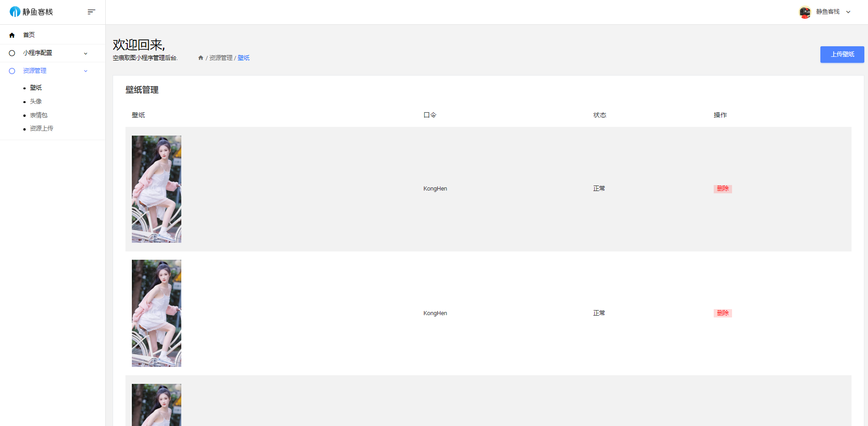Open the 头像 submenu item
This screenshot has height=426, width=868.
click(36, 101)
